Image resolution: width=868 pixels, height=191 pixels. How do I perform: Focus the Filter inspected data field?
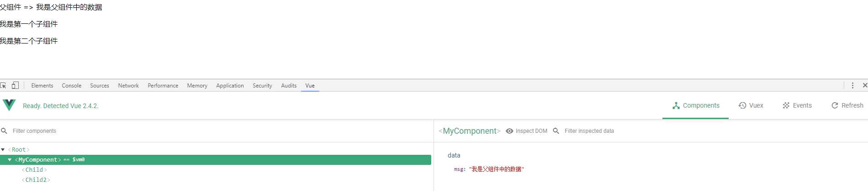coord(589,131)
